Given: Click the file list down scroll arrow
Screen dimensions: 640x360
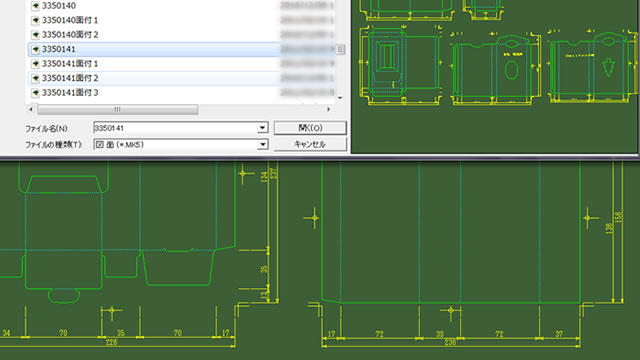Looking at the screenshot, I should point(340,98).
